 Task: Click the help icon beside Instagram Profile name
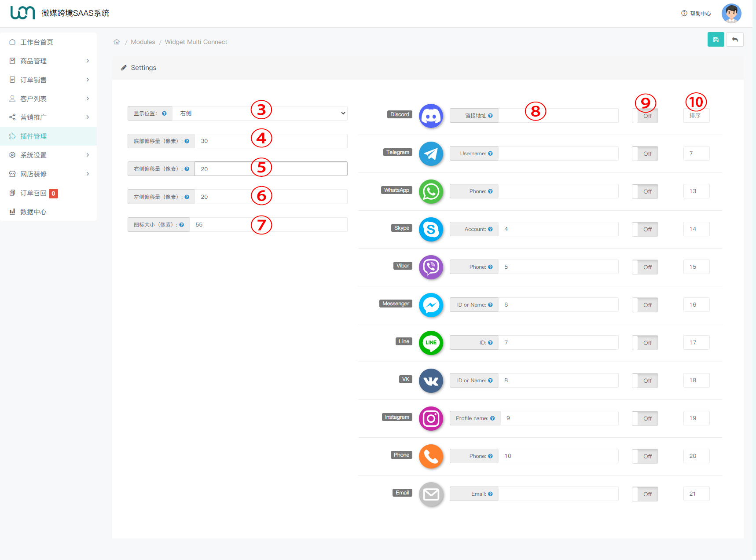(492, 418)
